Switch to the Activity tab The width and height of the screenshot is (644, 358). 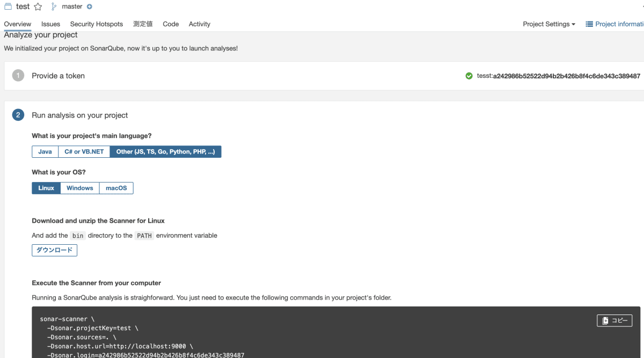pyautogui.click(x=200, y=24)
